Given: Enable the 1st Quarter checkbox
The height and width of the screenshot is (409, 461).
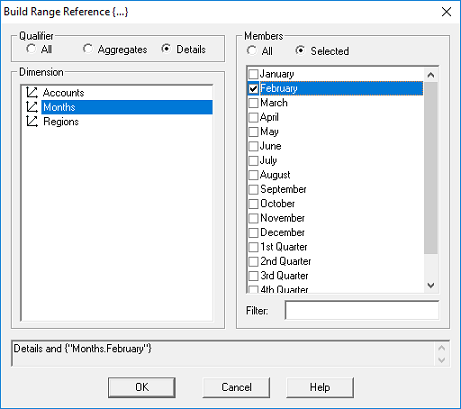Looking at the screenshot, I should [253, 247].
